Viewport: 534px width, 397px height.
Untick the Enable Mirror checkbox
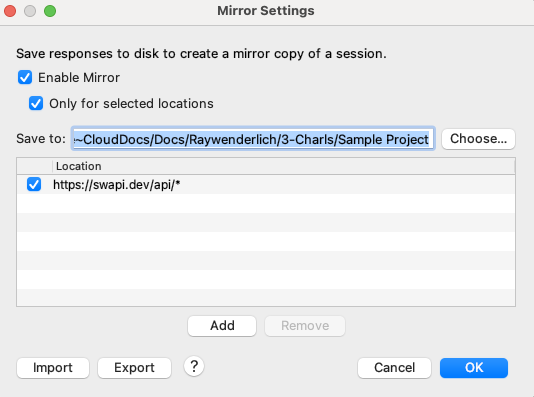tap(25, 77)
